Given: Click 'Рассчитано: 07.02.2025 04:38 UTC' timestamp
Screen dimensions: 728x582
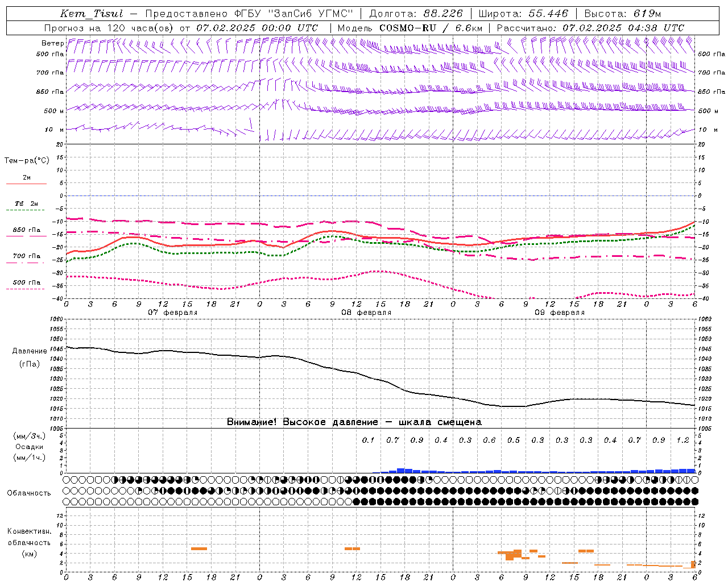Looking at the screenshot, I should [590, 27].
